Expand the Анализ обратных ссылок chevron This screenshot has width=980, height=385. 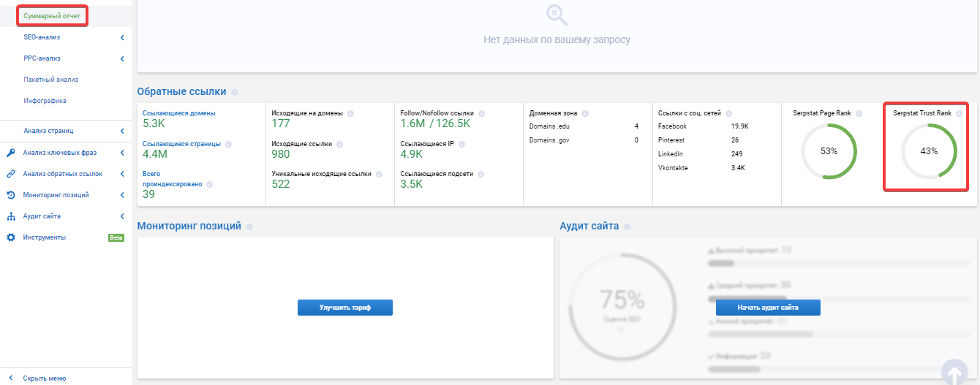122,174
